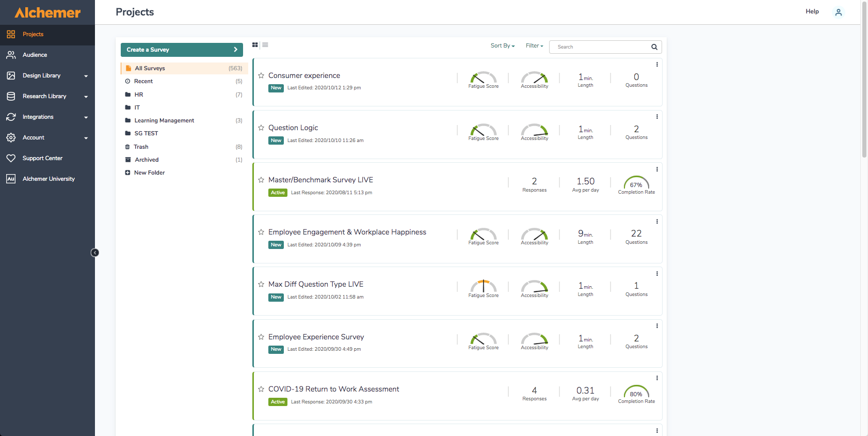868x436 pixels.
Task: Open the user profile icon
Action: coord(839,12)
